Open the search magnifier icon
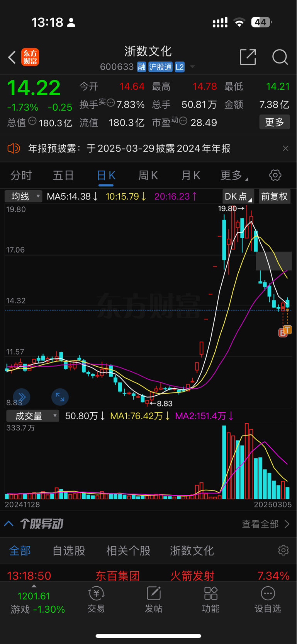 280,57
